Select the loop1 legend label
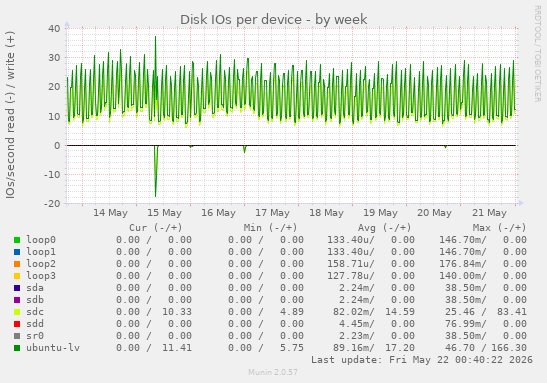This screenshot has height=383, width=547. [41, 252]
